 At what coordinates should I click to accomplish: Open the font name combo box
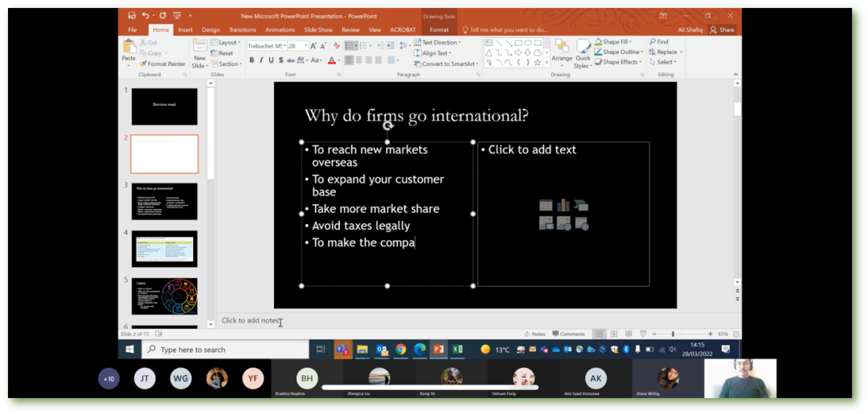(266, 46)
